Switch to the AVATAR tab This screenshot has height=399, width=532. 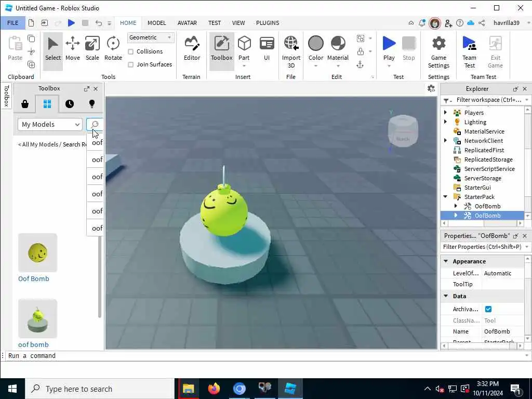187,23
